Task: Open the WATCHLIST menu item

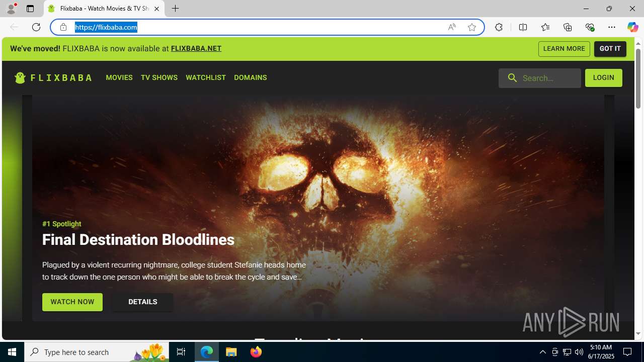Action: pos(206,77)
